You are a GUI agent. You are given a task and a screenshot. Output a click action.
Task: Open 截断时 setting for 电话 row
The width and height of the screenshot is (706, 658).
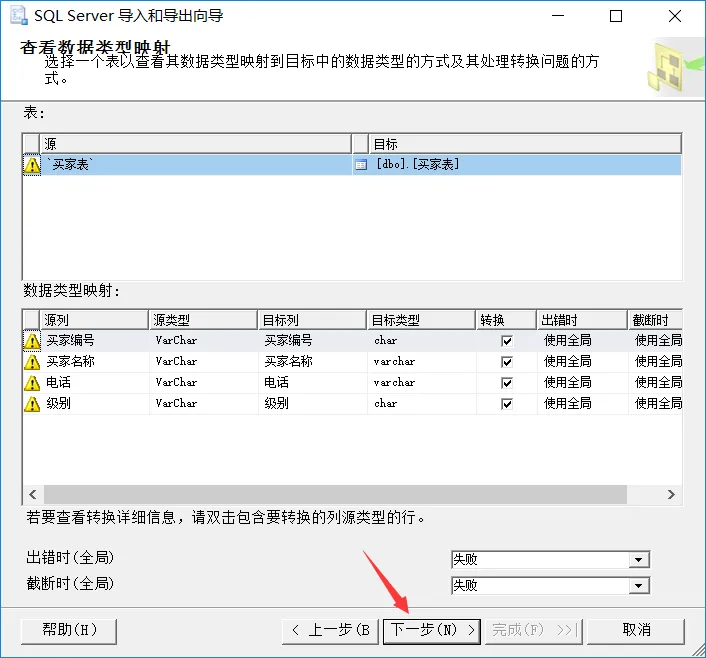[656, 382]
